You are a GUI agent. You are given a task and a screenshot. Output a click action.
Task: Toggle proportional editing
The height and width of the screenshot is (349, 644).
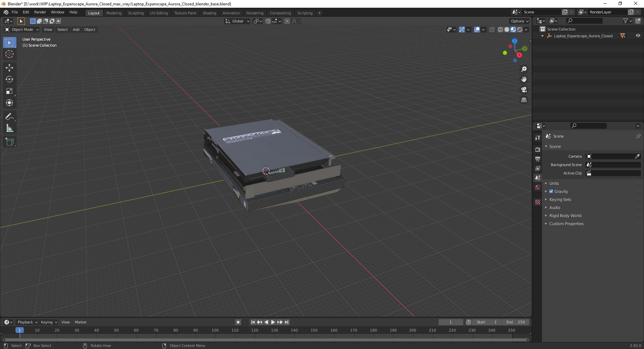287,21
